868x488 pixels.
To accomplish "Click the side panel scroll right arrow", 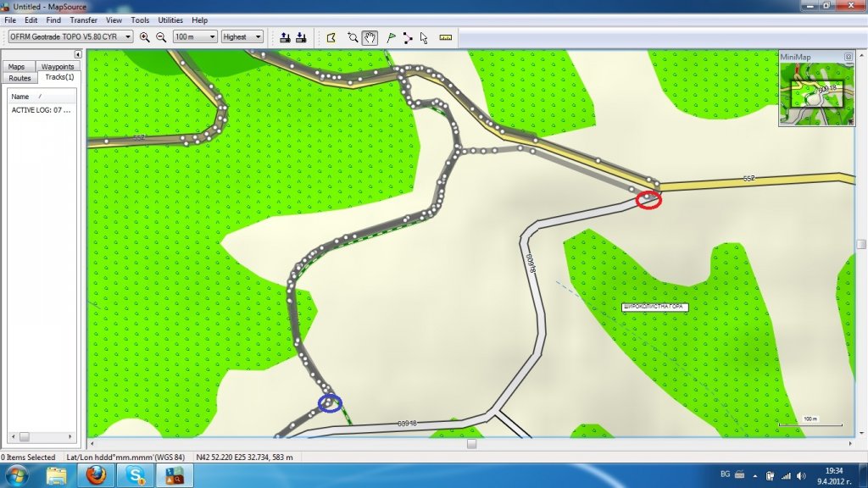I will [70, 436].
